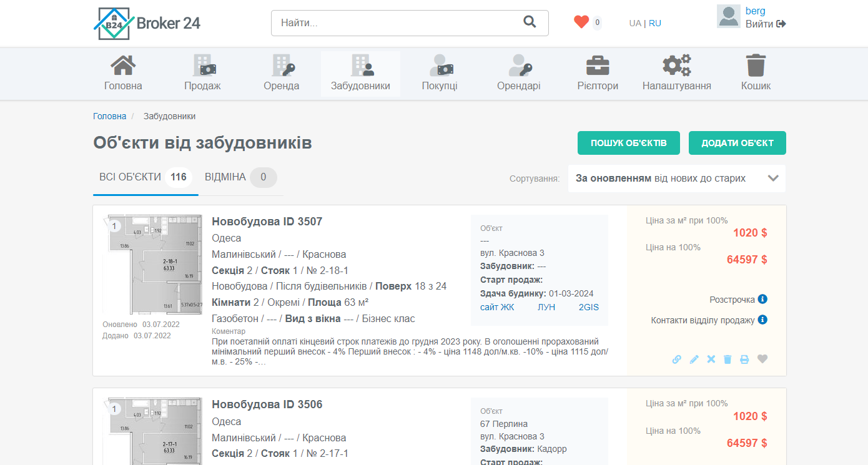Open the Покупці section
The height and width of the screenshot is (465, 868).
440,74
